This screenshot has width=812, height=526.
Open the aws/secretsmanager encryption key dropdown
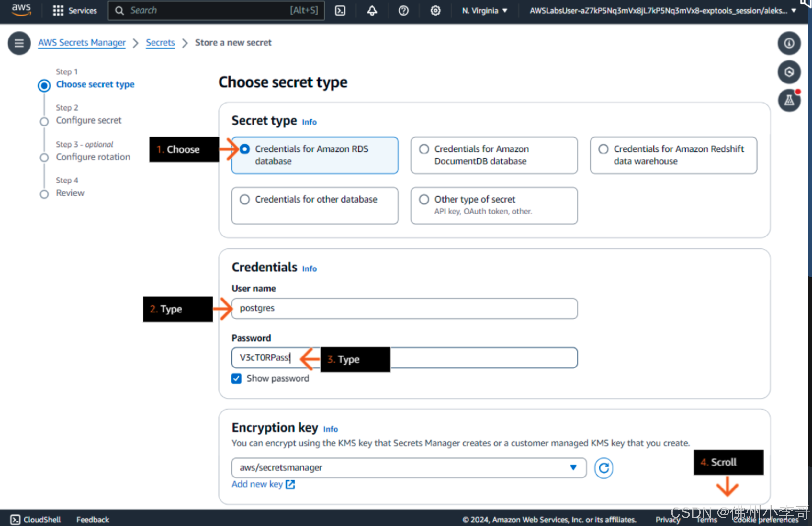tap(409, 468)
